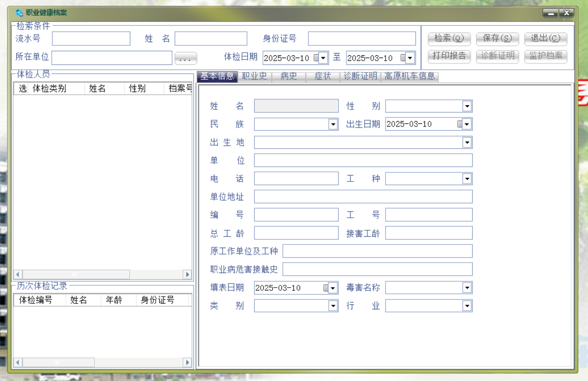
Task: Click the 体检类别 column header
Action: coord(56,88)
